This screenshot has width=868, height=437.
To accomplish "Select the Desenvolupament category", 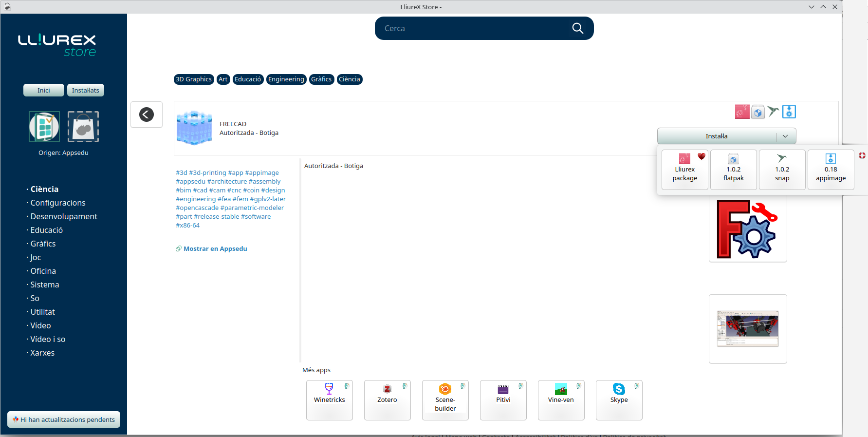I will 64,216.
